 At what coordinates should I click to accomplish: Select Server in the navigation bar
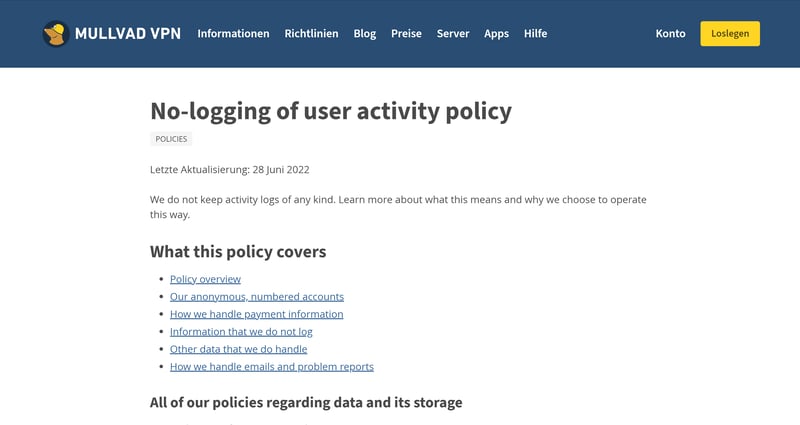[453, 33]
